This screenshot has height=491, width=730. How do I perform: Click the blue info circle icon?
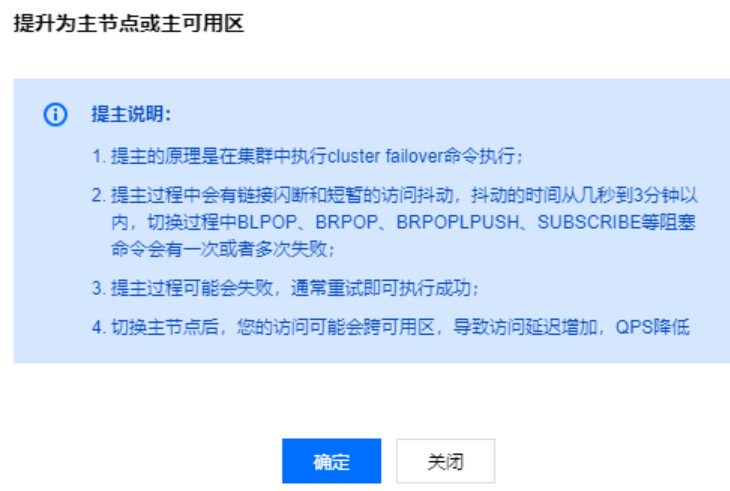(55, 114)
